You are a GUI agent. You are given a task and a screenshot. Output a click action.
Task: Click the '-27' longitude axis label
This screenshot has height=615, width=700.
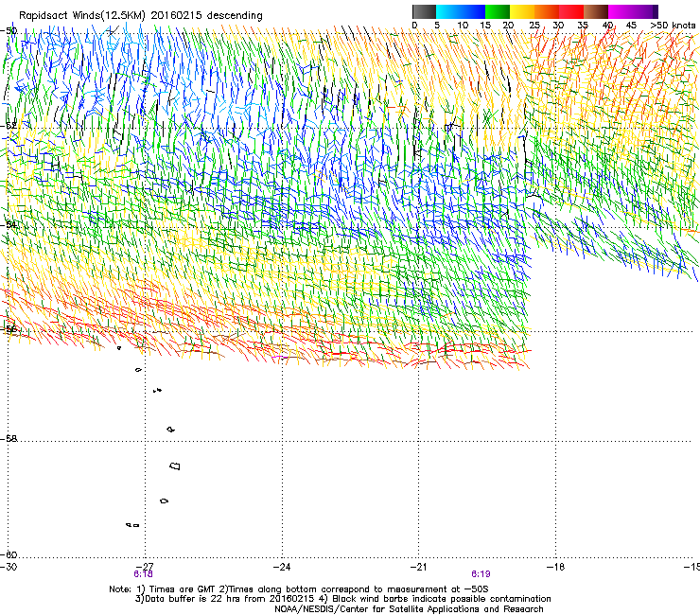145,567
